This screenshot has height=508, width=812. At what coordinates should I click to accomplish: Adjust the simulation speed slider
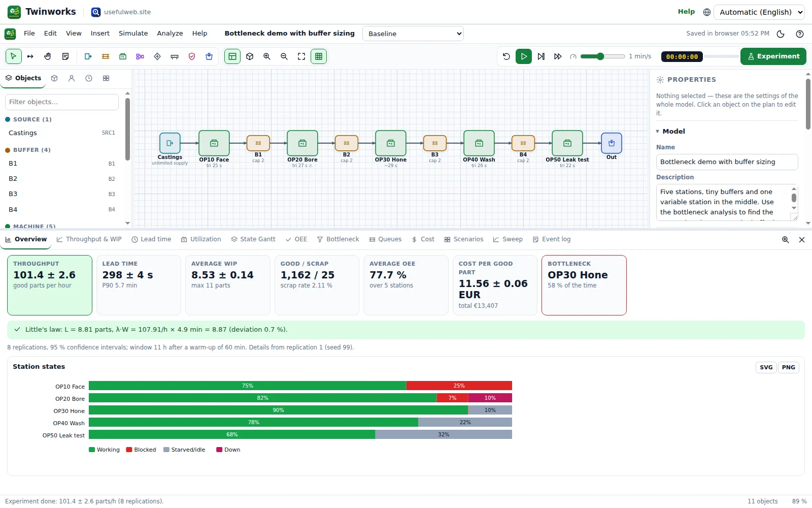(603, 56)
